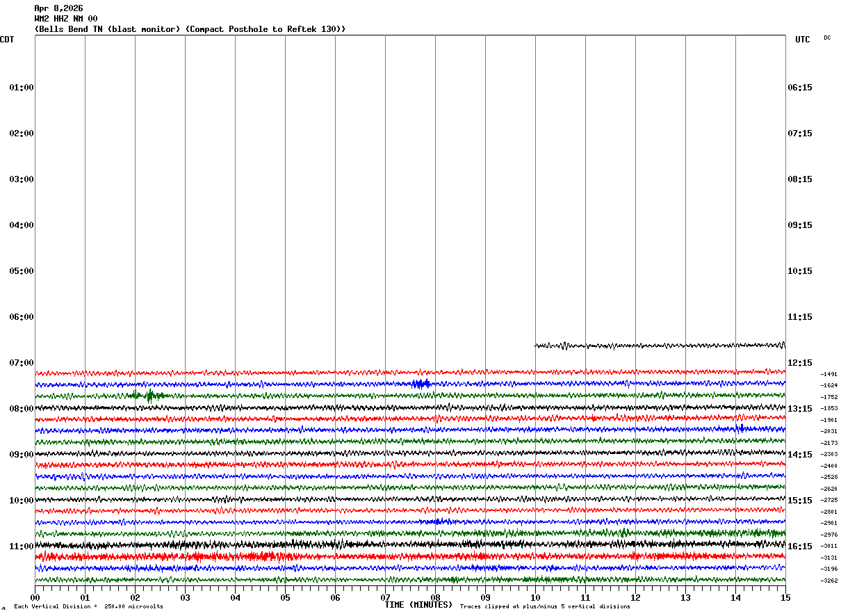This screenshot has width=841, height=616.
Task: Click the 10:00 CDT time label
Action: pos(22,501)
